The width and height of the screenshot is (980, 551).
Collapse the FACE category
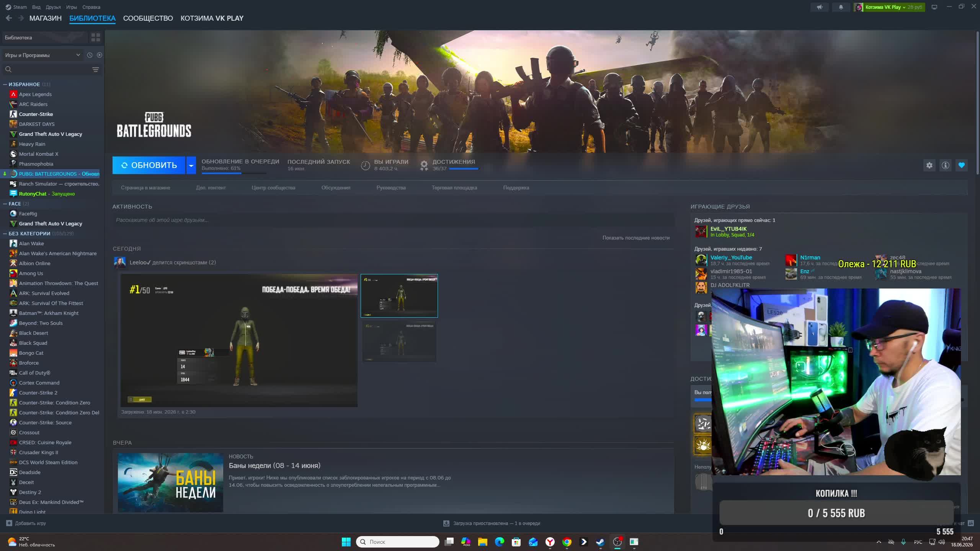pos(5,204)
